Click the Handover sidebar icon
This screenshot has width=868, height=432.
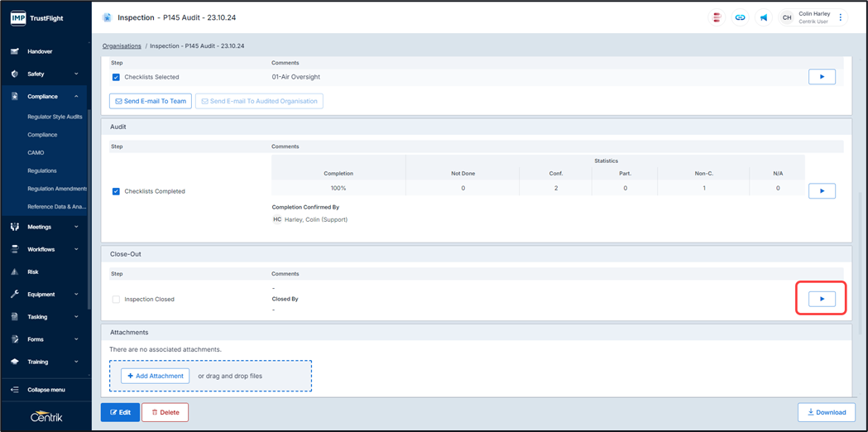[x=15, y=51]
